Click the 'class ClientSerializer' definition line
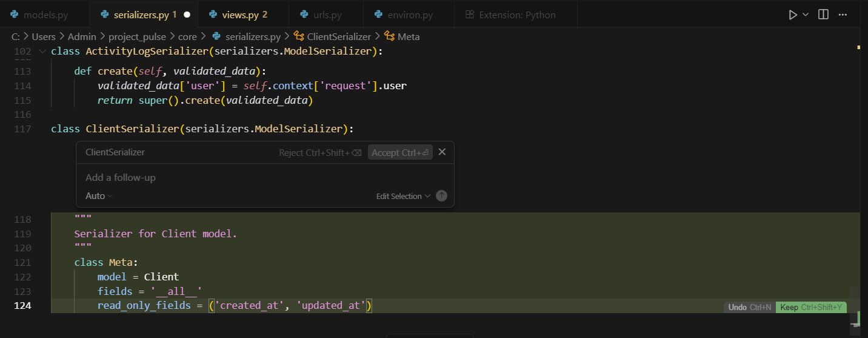Image resolution: width=868 pixels, height=338 pixels. point(202,129)
